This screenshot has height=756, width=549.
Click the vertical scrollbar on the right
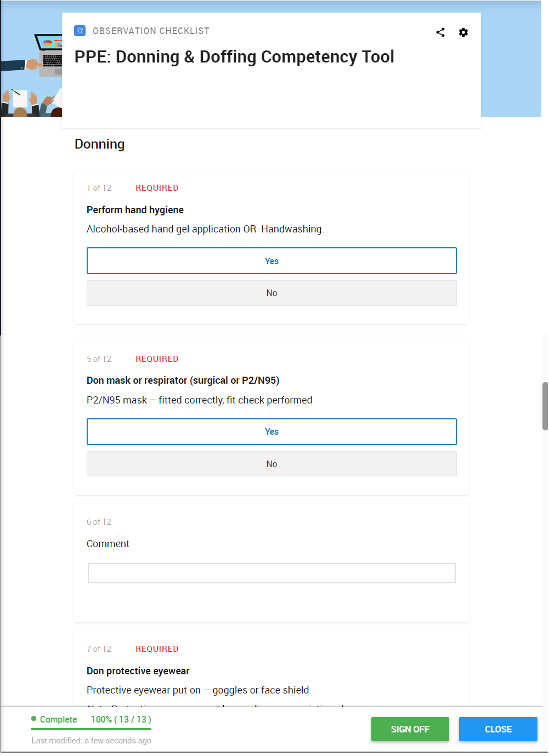click(x=545, y=400)
